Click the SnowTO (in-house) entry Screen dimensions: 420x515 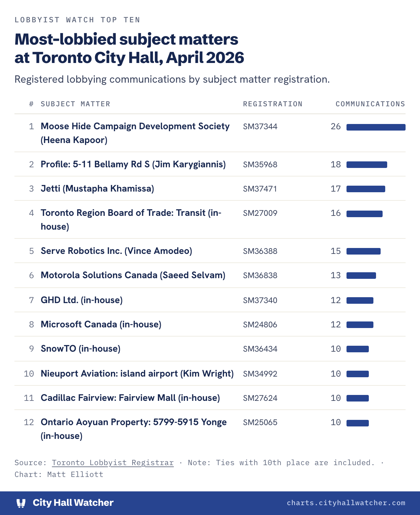point(81,349)
